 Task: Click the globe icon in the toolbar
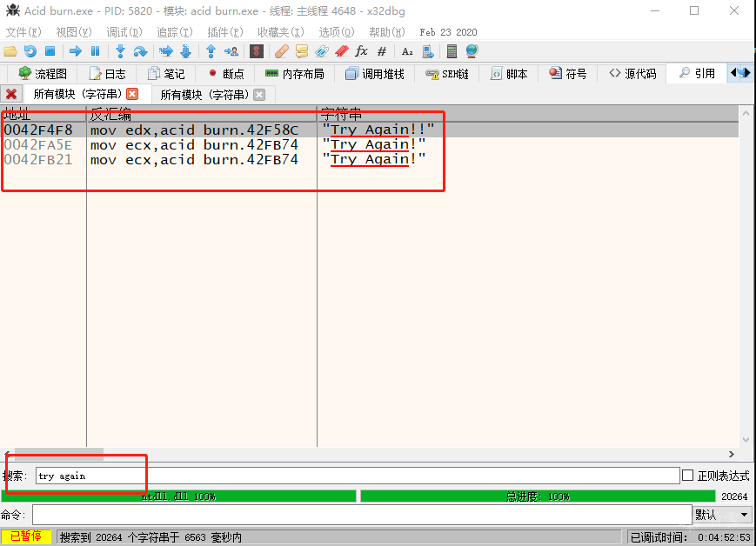[472, 51]
